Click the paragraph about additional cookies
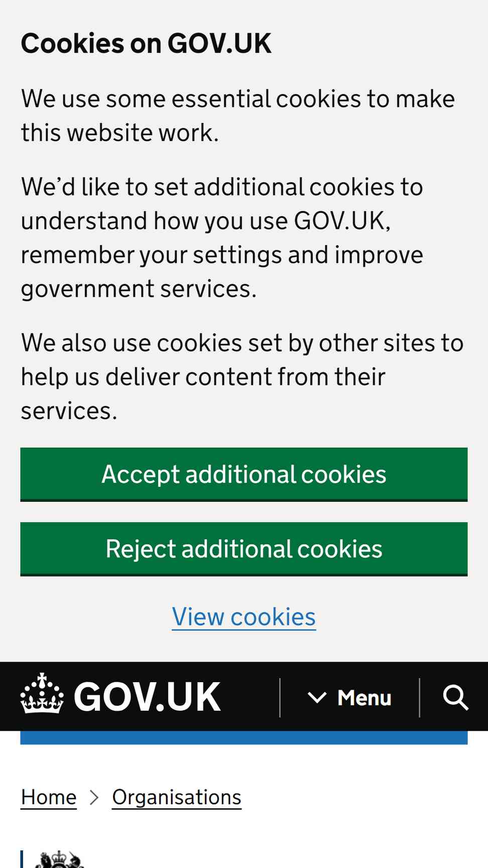The image size is (488, 868). click(222, 238)
